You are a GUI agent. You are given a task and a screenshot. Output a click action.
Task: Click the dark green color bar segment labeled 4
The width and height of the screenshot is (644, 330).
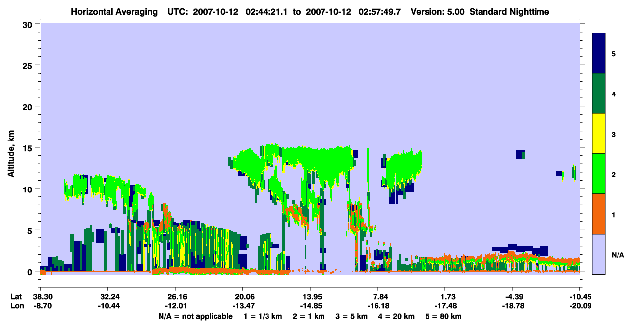click(599, 93)
